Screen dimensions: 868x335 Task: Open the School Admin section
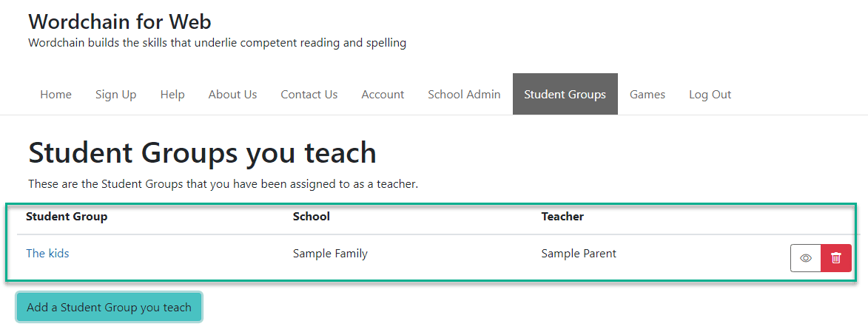point(464,95)
